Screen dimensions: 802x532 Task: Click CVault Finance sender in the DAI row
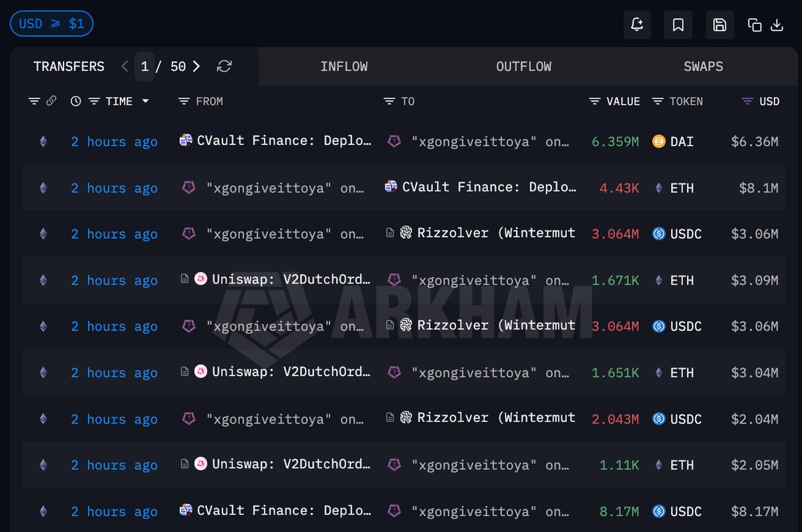[284, 141]
